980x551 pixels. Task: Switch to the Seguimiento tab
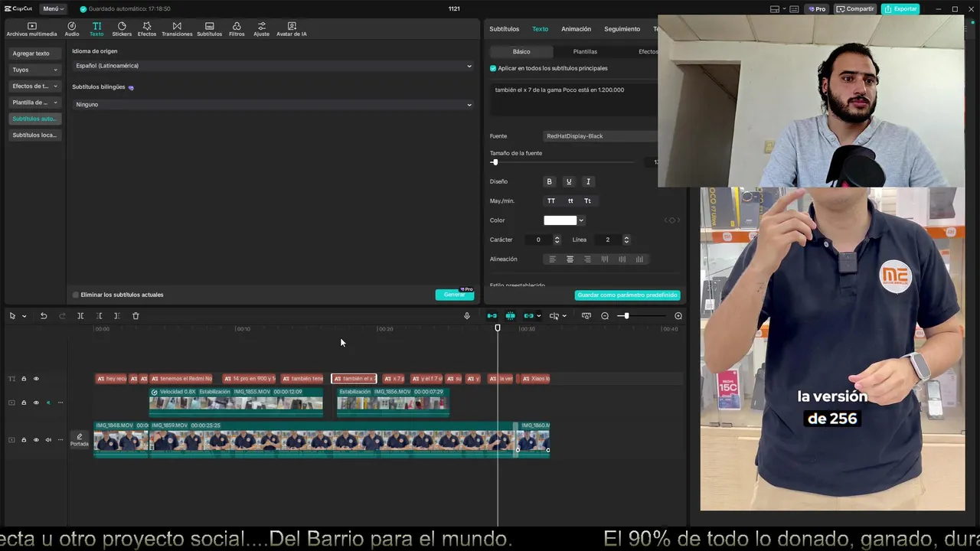pyautogui.click(x=622, y=29)
